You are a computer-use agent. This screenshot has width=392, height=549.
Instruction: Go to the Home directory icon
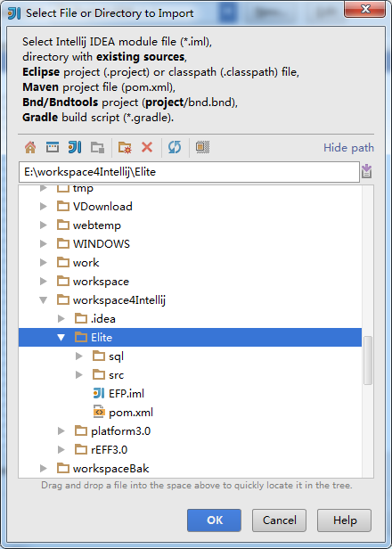[x=30, y=147]
